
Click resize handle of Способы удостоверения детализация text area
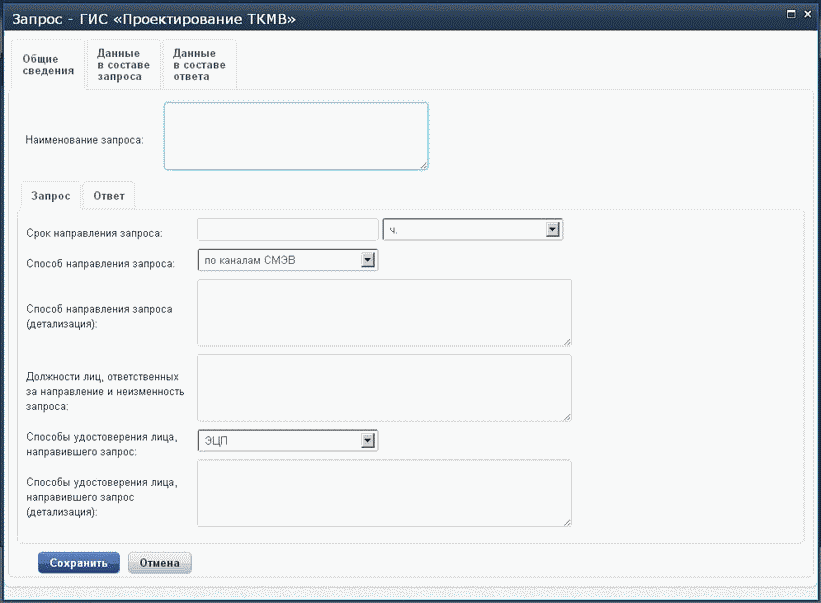566,520
